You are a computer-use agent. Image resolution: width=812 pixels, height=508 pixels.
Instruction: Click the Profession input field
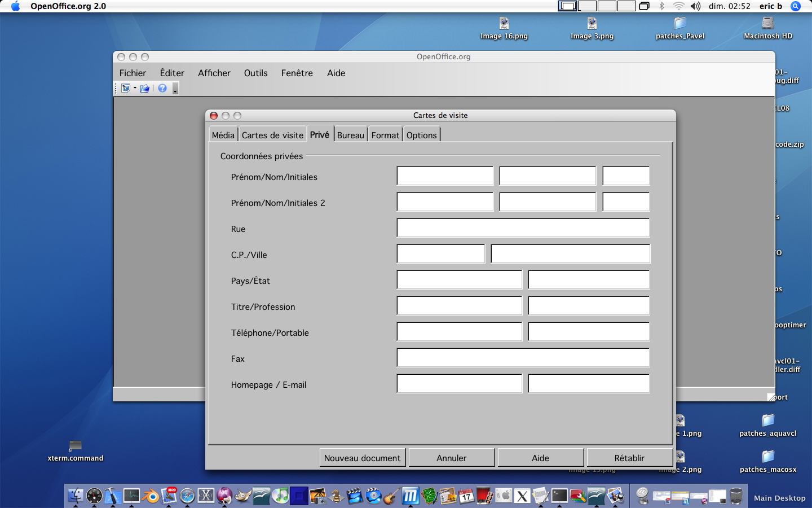tap(589, 306)
